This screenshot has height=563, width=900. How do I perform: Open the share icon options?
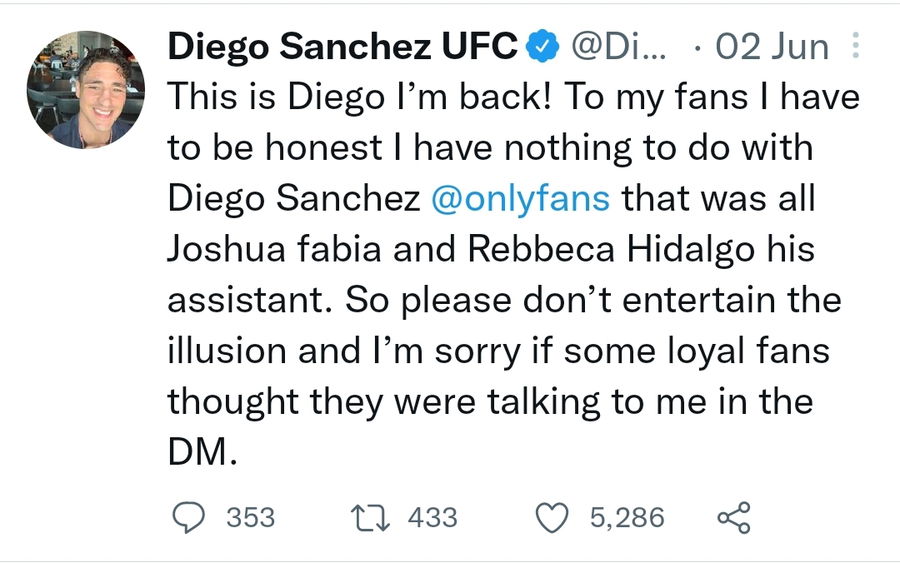pos(734,517)
